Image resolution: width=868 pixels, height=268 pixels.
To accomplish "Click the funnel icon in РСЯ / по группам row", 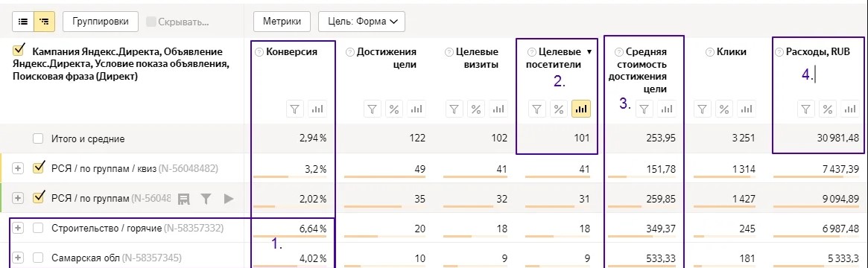I will [206, 198].
